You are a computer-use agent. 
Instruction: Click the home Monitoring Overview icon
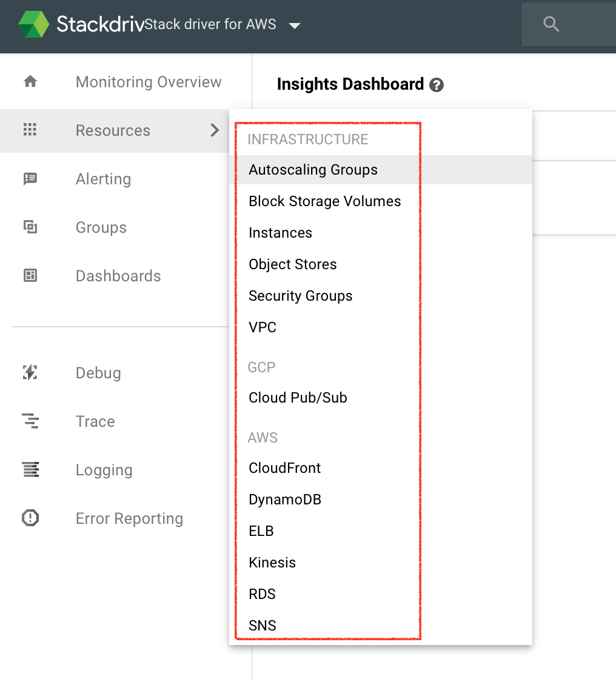(29, 81)
